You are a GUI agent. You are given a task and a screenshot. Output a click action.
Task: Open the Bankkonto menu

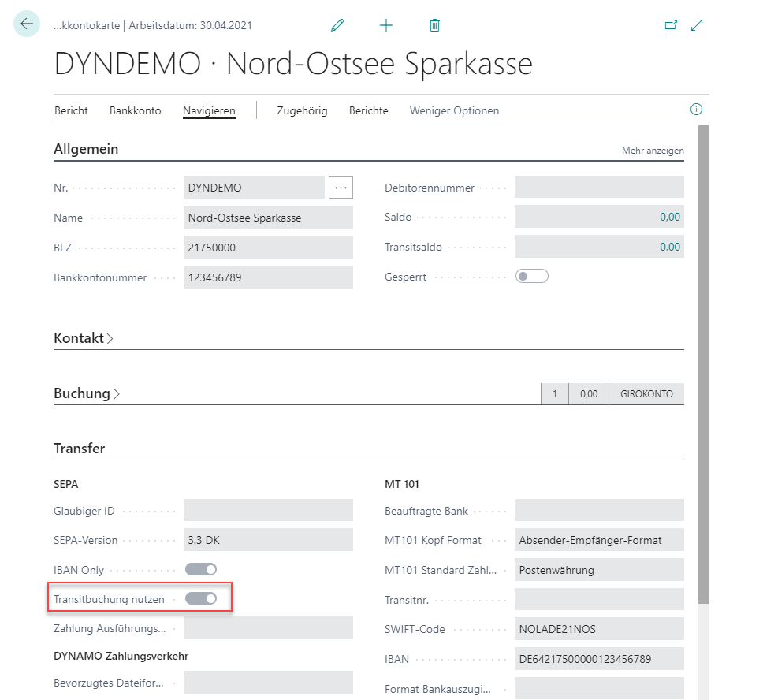(x=135, y=110)
